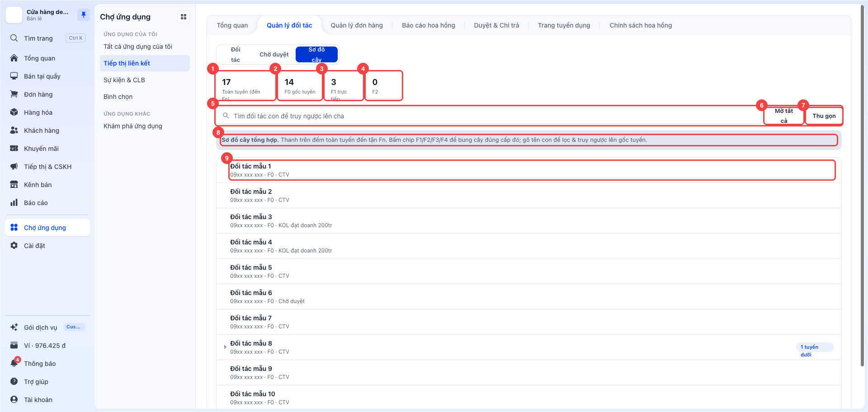Open the app grid icon in Chợ ứng dụng
The width and height of the screenshot is (868, 412).
(x=184, y=17)
